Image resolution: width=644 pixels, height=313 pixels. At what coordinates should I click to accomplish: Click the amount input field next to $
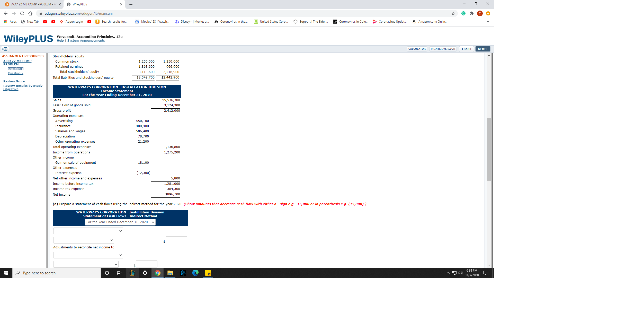176,240
